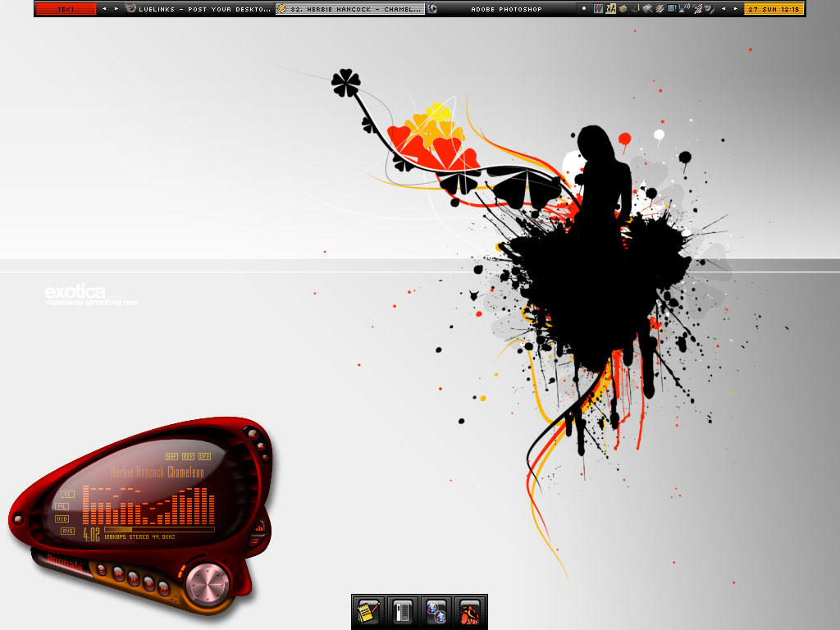
Task: Click the tan box tray icon
Action: tap(623, 8)
